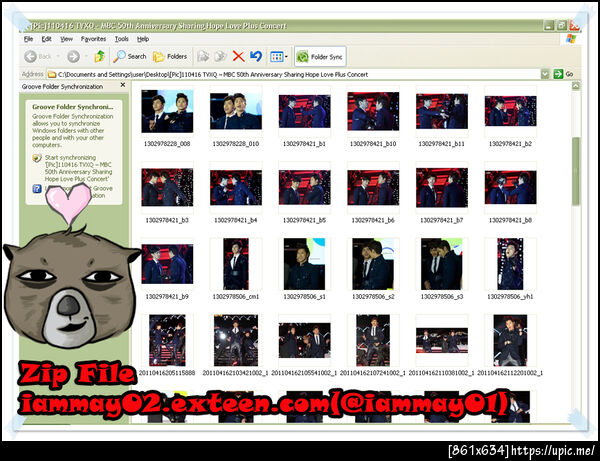This screenshot has height=461, width=600.
Task: Click the scrollbar up arrow
Action: (x=576, y=86)
